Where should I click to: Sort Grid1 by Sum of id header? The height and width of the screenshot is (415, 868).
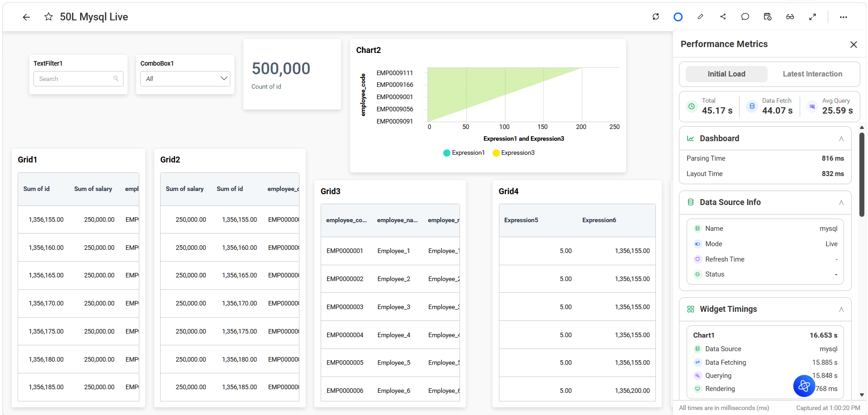click(x=37, y=189)
